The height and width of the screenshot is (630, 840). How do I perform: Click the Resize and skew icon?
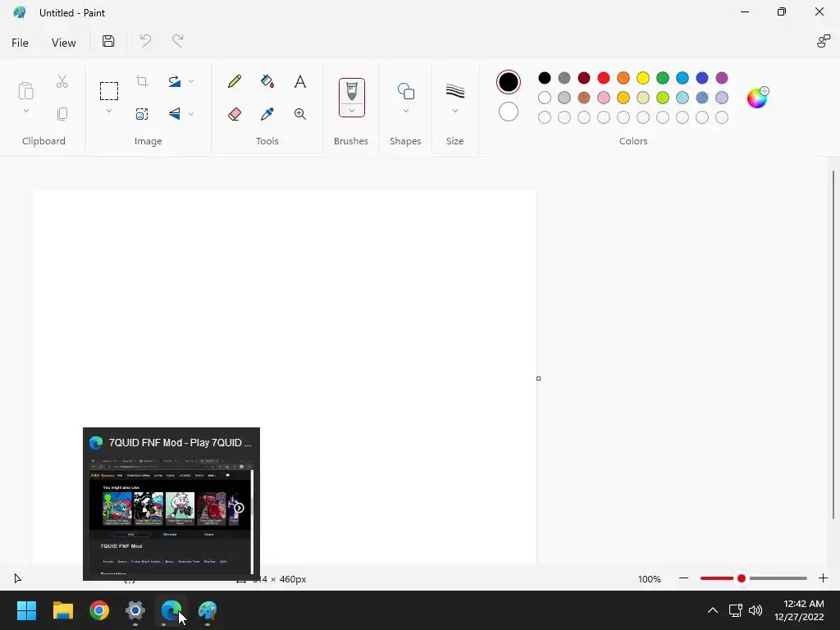(x=142, y=113)
